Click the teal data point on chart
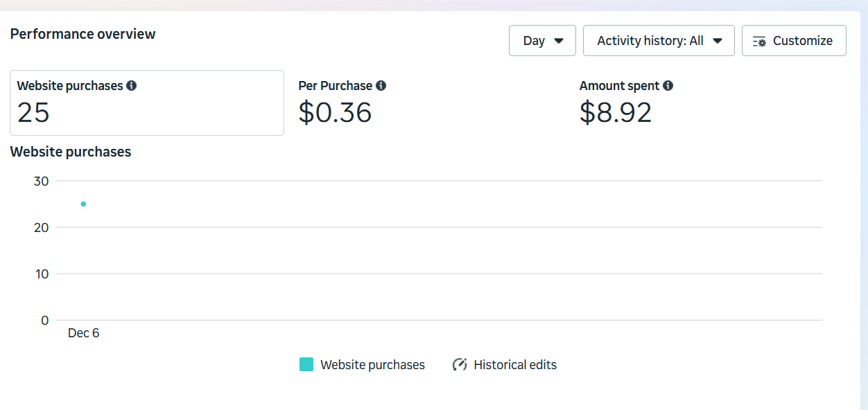Screen dimensions: 868x410 tap(83, 204)
